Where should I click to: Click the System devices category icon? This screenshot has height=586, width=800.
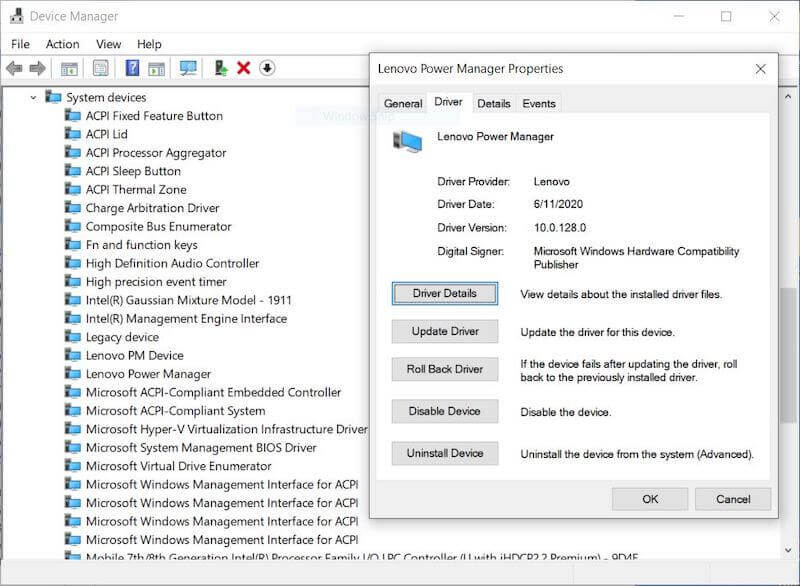pos(54,97)
